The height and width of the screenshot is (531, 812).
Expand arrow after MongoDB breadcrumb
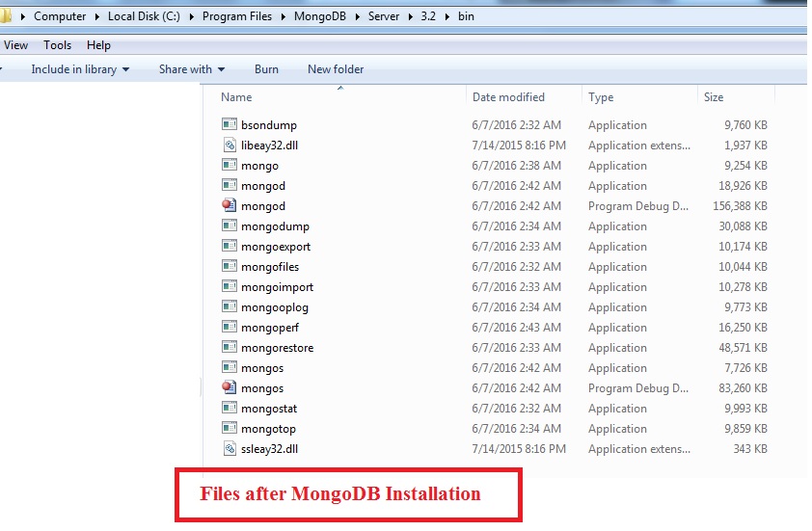(x=358, y=16)
